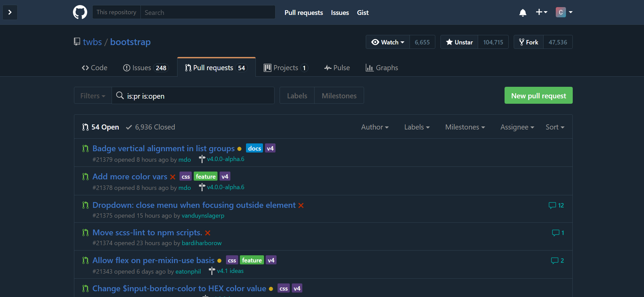Click the PR icon for Badge vertical alignment

[x=85, y=148]
